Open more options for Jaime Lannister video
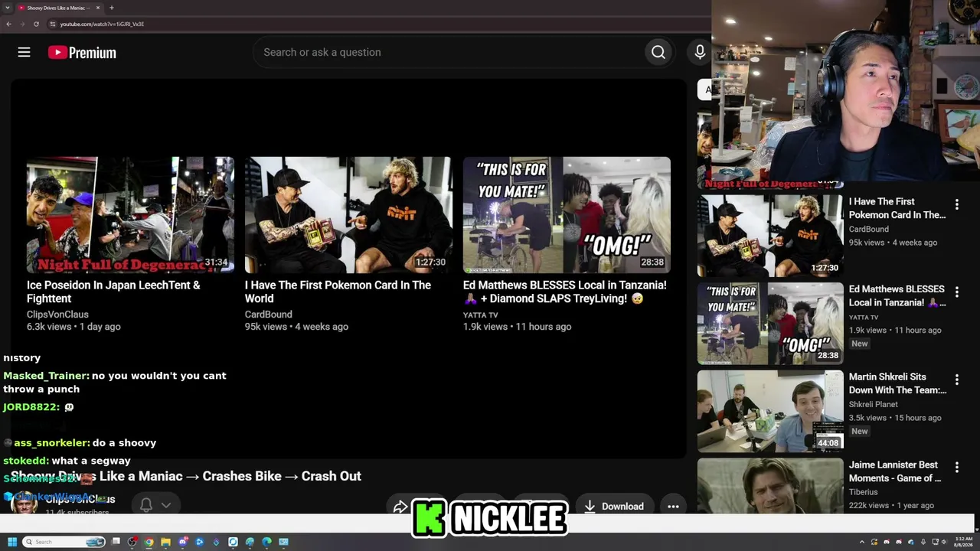Viewport: 980px width, 551px height. coord(956,467)
